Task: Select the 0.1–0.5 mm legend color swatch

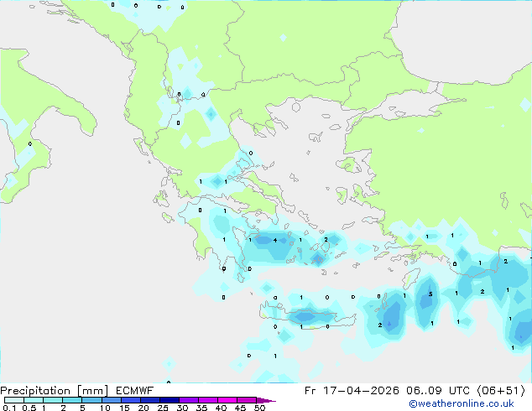Action: point(14,400)
